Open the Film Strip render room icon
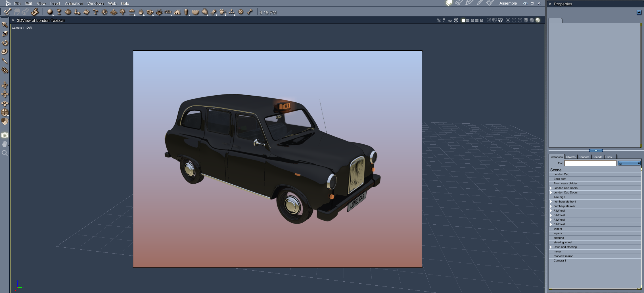The image size is (644, 293). [x=490, y=3]
